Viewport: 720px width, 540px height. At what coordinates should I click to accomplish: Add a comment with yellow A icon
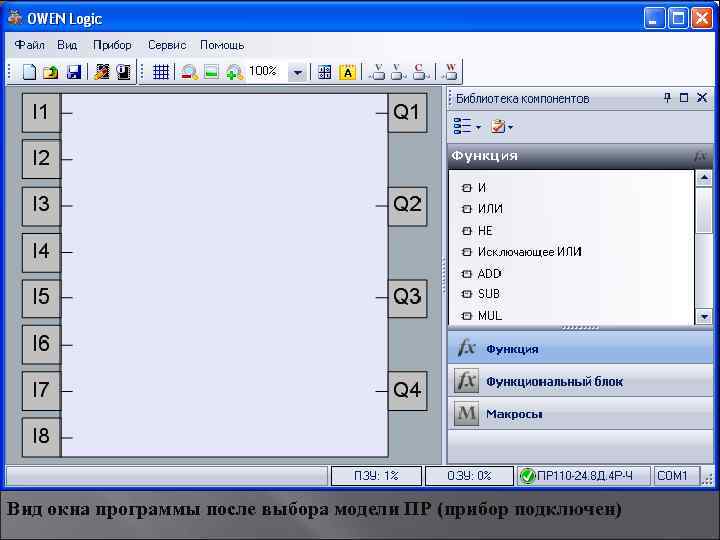(x=348, y=72)
